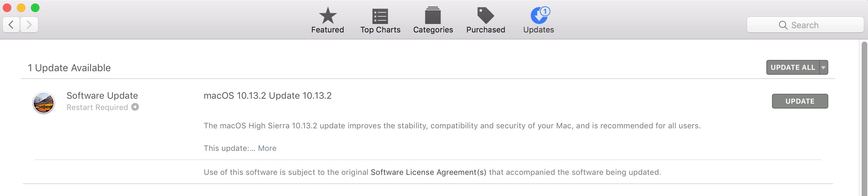The image size is (868, 196).
Task: Click the yellow minimize window button
Action: click(21, 8)
